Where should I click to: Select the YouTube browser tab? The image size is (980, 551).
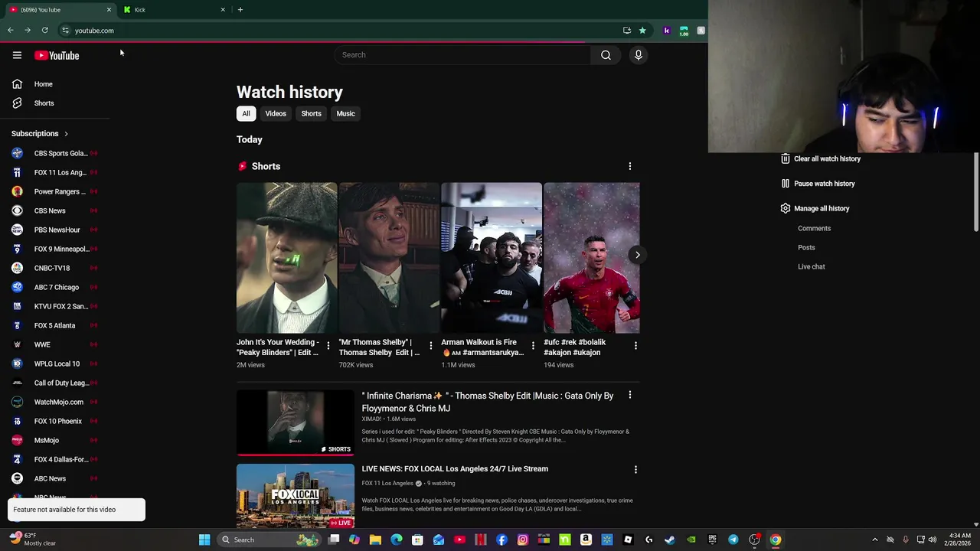(60, 10)
